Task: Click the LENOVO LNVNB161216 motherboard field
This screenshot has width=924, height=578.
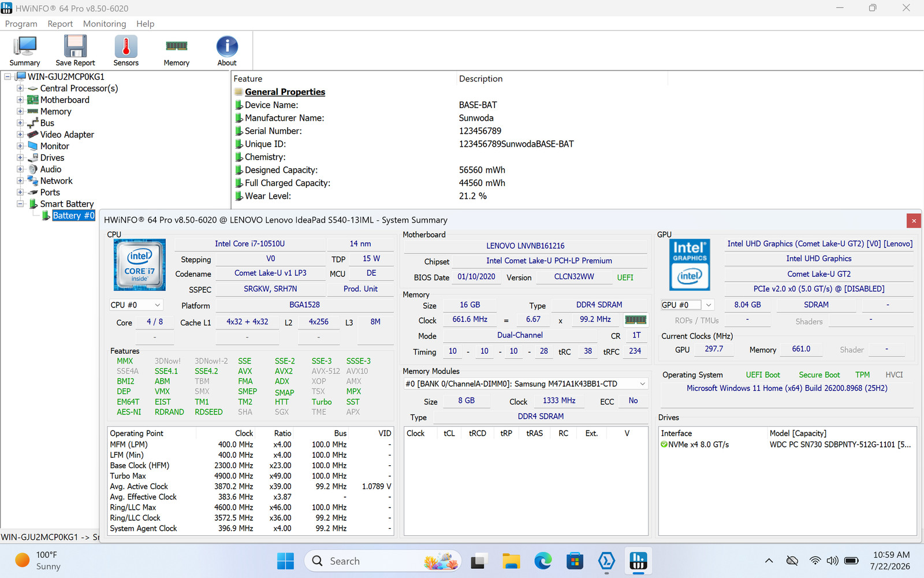Action: [526, 246]
